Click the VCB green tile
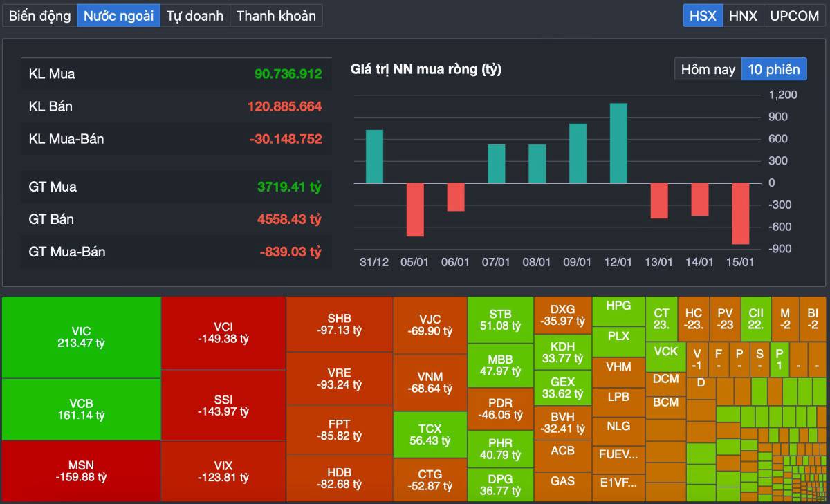This screenshot has width=830, height=504. pyautogui.click(x=81, y=409)
